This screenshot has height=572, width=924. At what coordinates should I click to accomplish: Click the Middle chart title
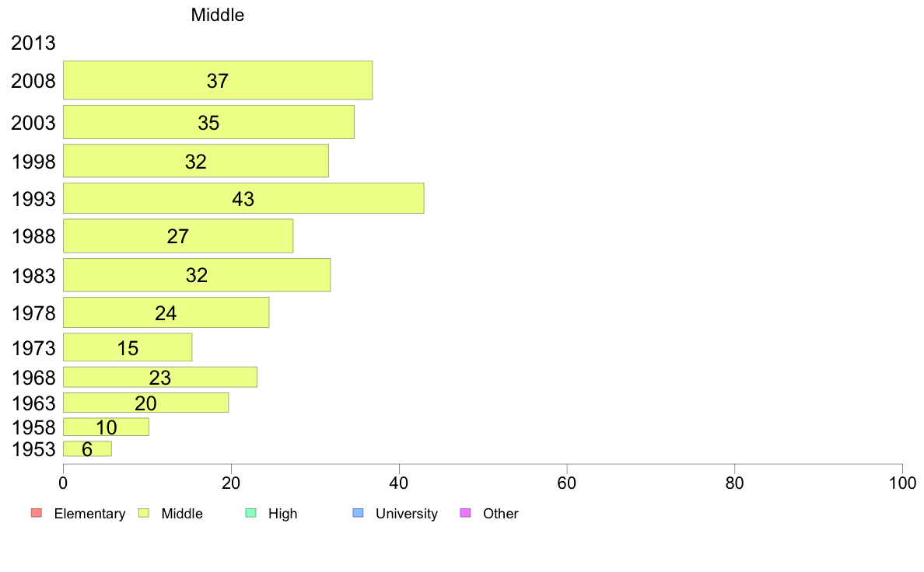coord(218,15)
